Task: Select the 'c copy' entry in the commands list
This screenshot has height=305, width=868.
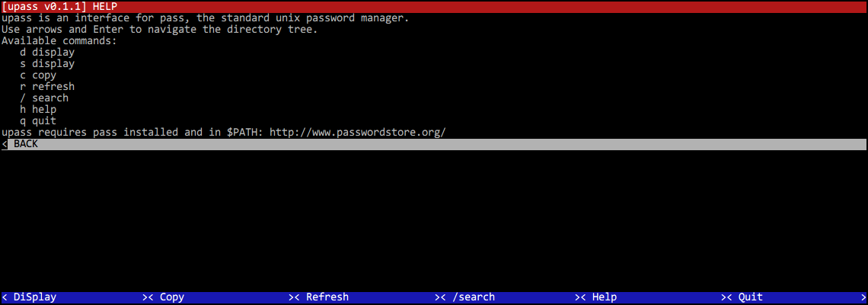Action: 38,75
